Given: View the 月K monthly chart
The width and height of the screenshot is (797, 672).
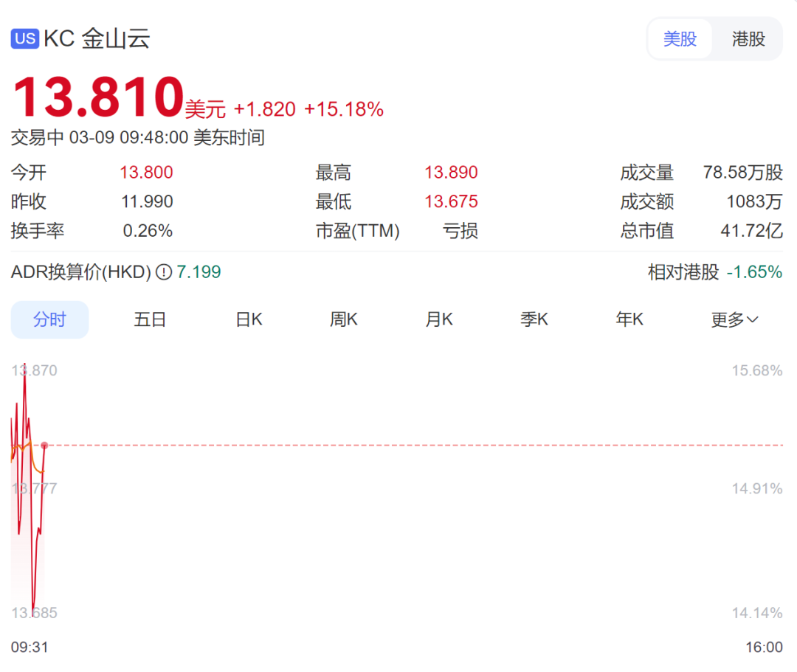Looking at the screenshot, I should pyautogui.click(x=439, y=319).
